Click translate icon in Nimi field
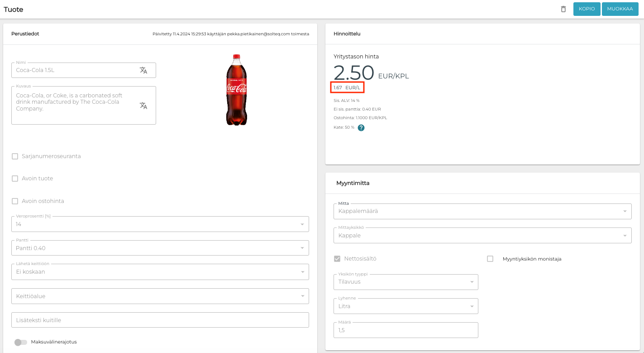644x353 pixels. click(x=143, y=70)
